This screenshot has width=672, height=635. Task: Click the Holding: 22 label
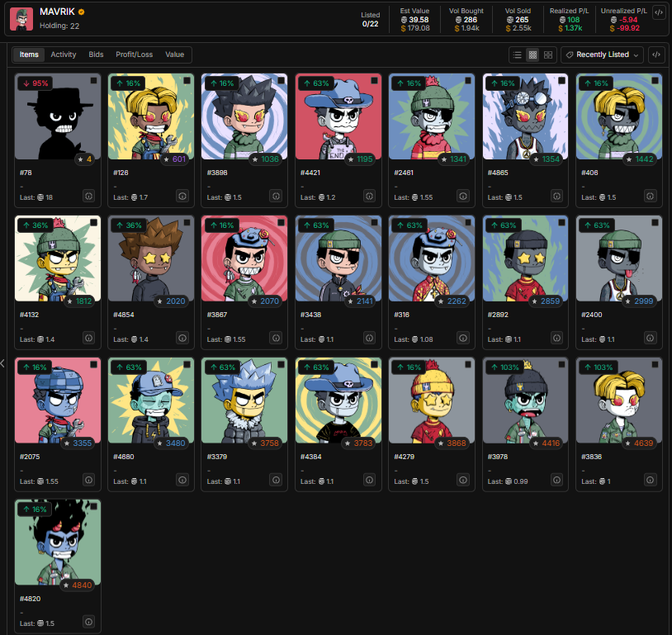point(59,26)
